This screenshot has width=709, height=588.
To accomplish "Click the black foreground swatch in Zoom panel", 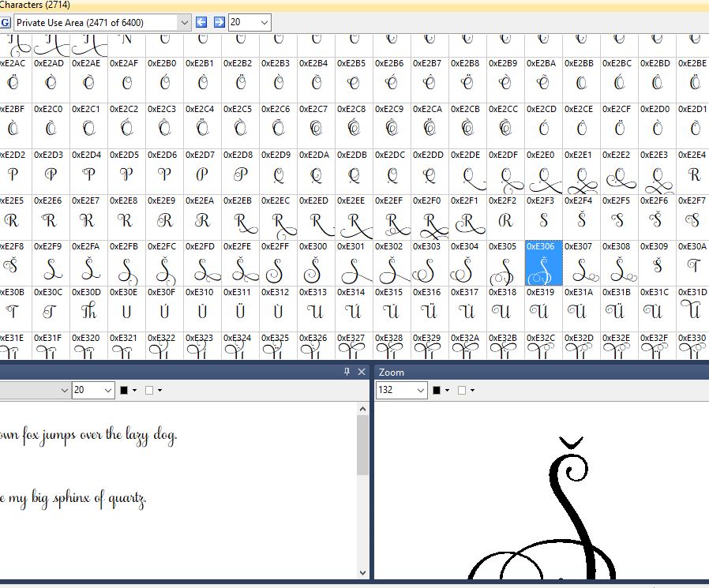I will coord(437,391).
